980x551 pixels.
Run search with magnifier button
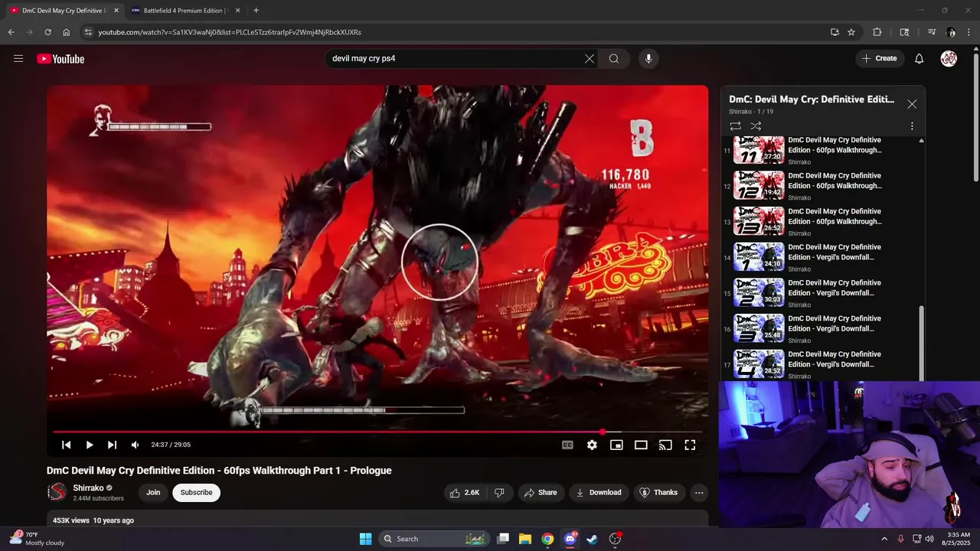(614, 58)
